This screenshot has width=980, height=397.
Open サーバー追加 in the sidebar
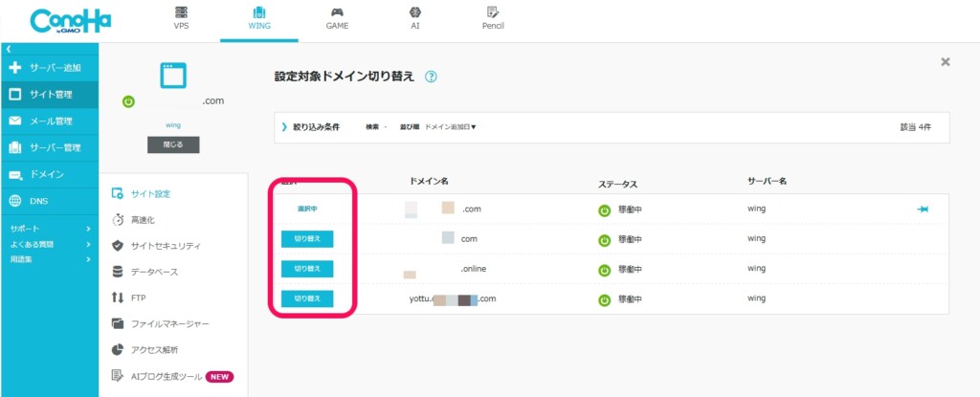[50, 68]
